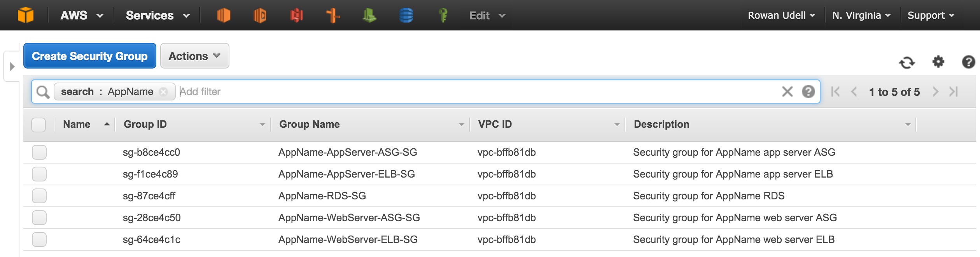Remove the AppName search filter

pos(164,92)
